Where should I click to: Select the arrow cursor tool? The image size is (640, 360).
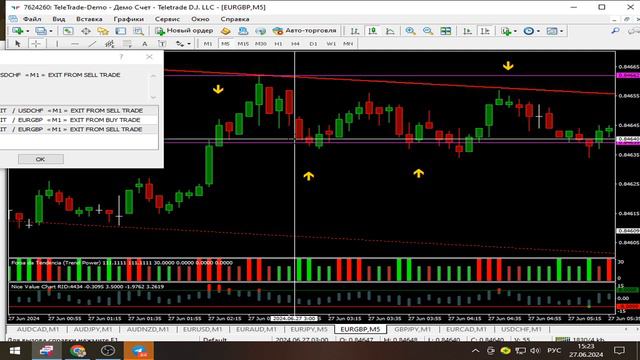[18, 44]
